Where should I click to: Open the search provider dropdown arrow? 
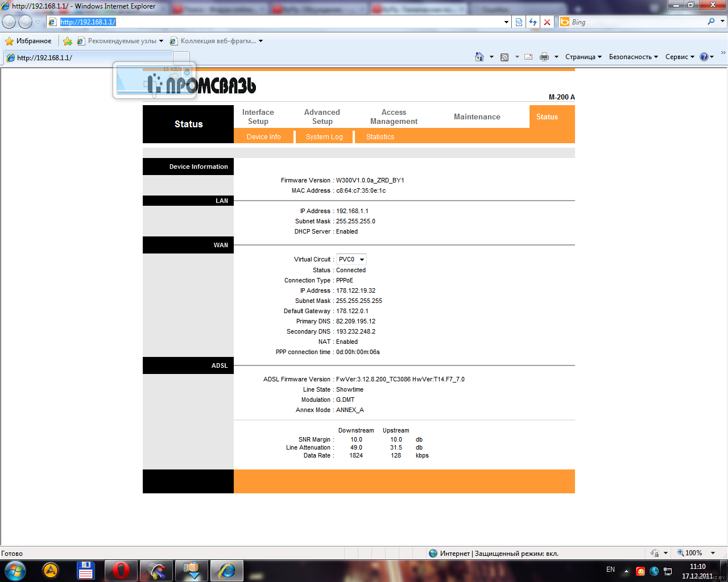[723, 22]
